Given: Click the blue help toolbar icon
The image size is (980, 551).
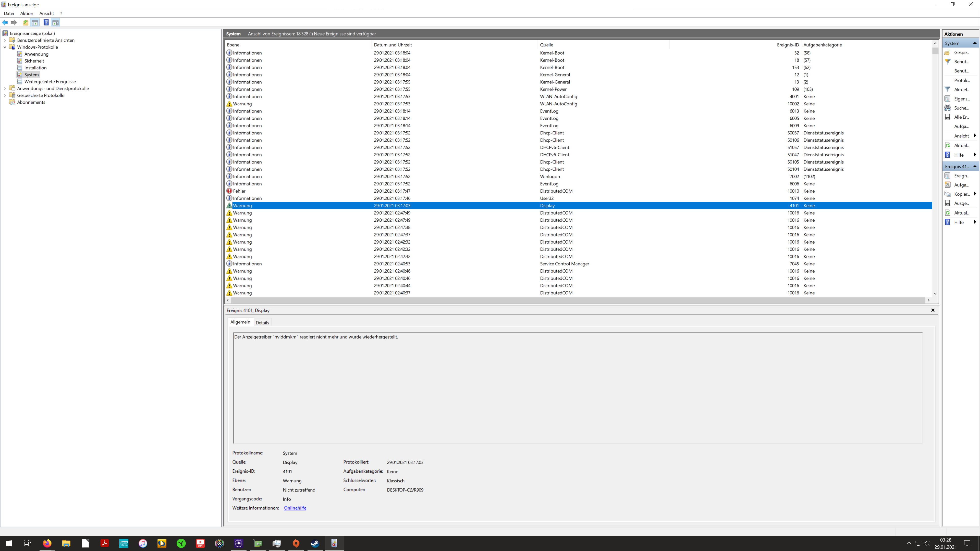Looking at the screenshot, I should [46, 22].
